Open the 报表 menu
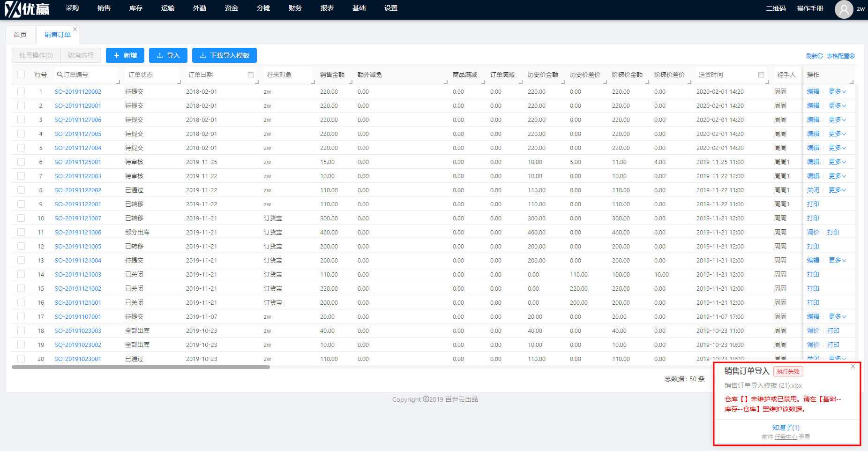This screenshot has height=451, width=868. [327, 8]
